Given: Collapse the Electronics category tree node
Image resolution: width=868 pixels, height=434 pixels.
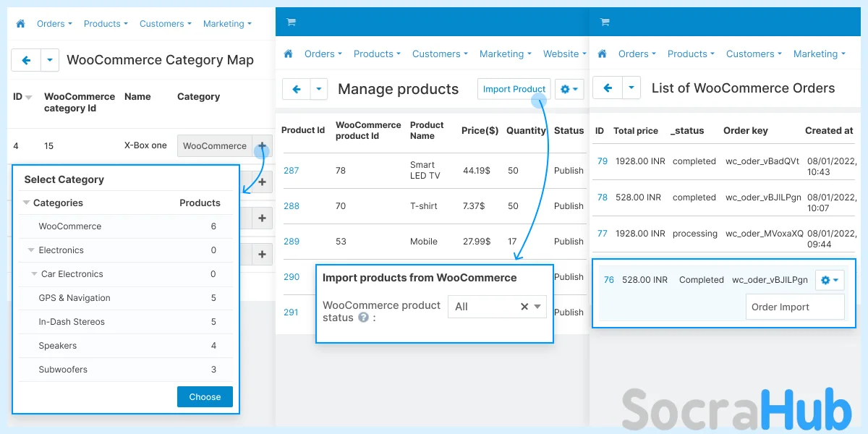Looking at the screenshot, I should click(31, 250).
